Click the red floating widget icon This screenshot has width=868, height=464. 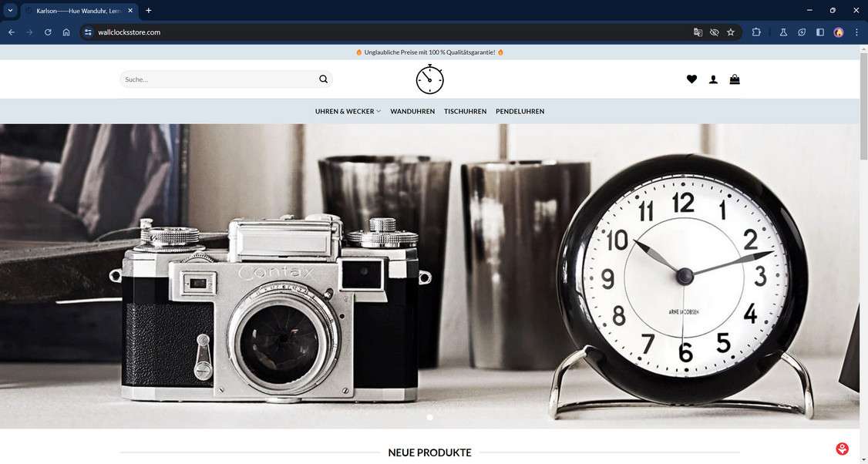(x=842, y=449)
